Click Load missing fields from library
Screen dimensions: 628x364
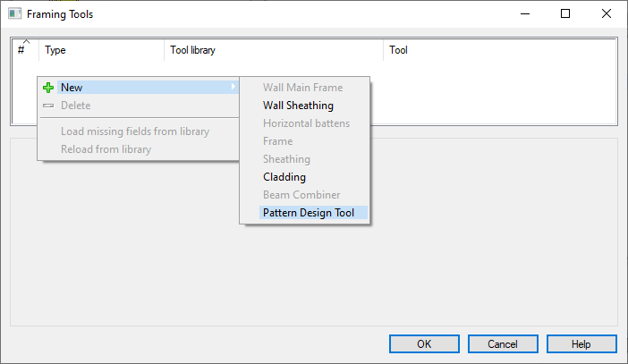pyautogui.click(x=134, y=131)
